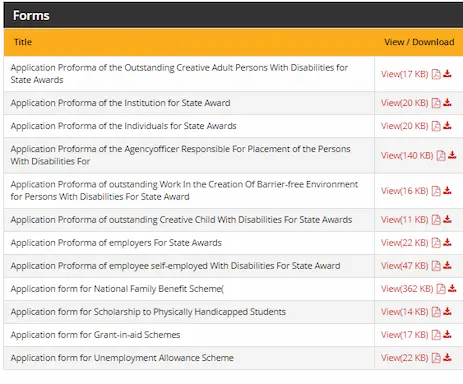Download the Barrier-free Environment proforma
Viewport: 463px width, 384px height.
tap(447, 191)
